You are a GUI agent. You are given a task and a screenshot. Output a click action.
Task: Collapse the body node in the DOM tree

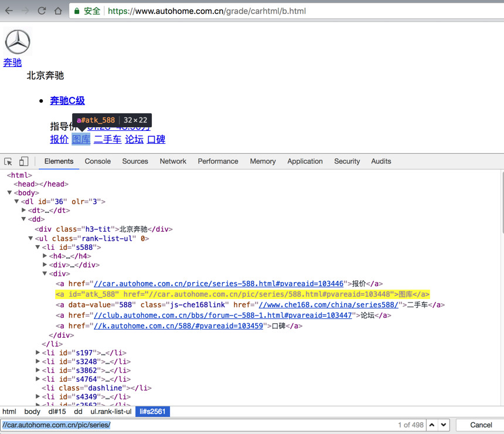pos(9,192)
